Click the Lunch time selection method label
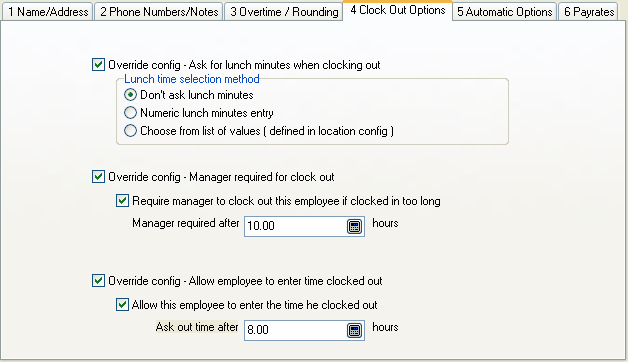Screen dimensions: 628x362 [192, 79]
